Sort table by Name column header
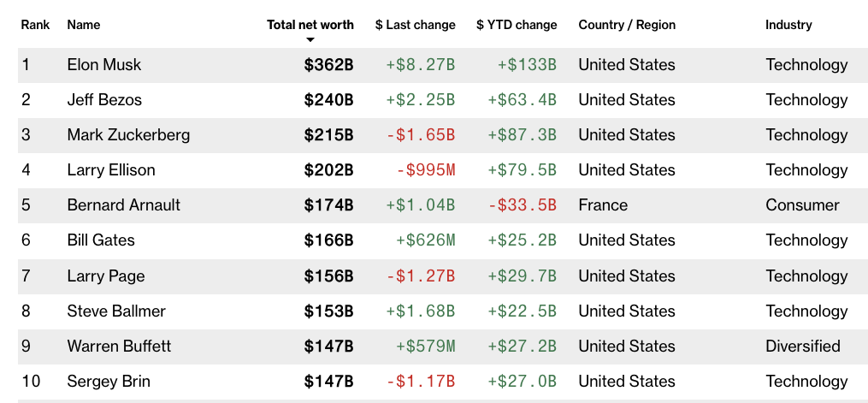 (84, 25)
